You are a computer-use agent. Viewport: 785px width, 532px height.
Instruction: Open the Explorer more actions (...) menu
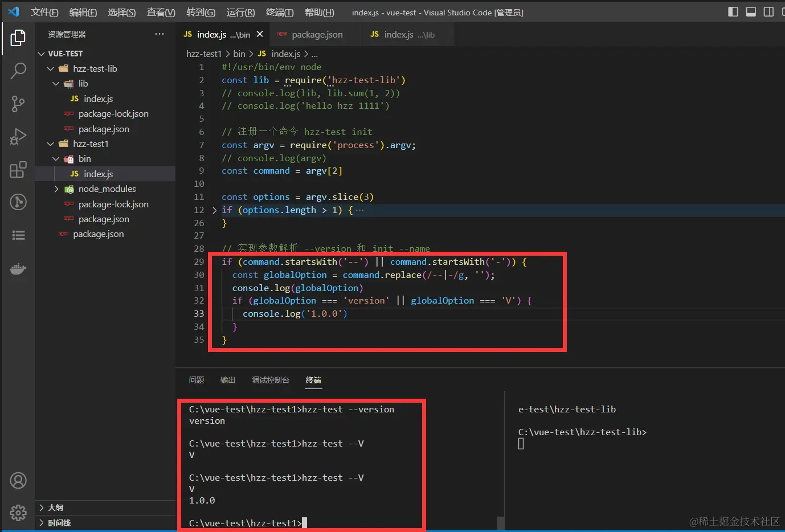[160, 34]
